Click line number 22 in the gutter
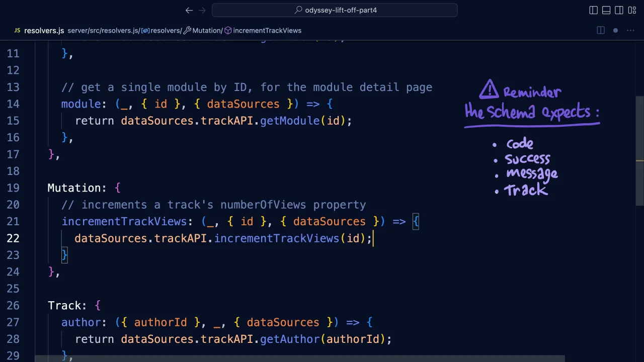Image resolution: width=644 pixels, height=362 pixels. click(x=13, y=238)
